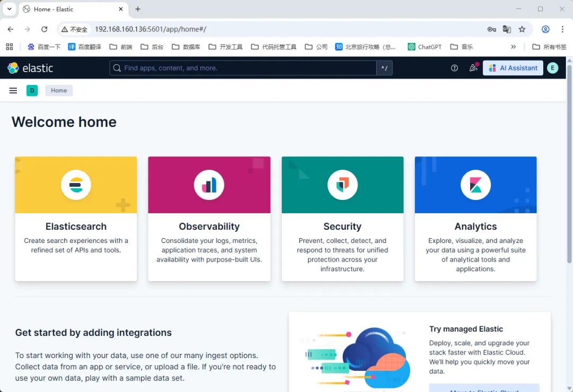Expand the hidden bookmarks chevron

(514, 47)
